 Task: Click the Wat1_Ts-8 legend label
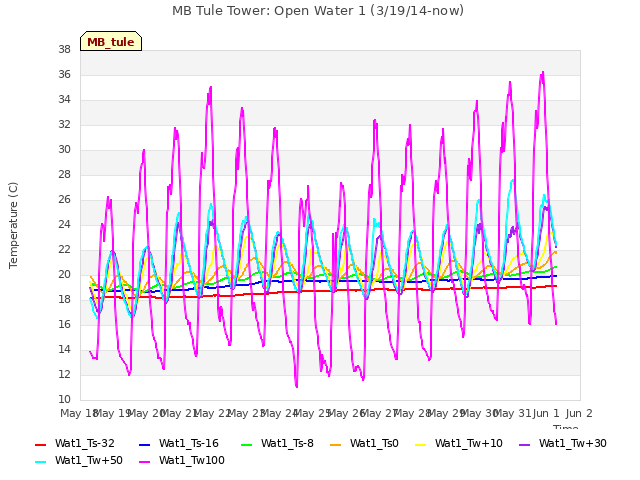(x=287, y=444)
